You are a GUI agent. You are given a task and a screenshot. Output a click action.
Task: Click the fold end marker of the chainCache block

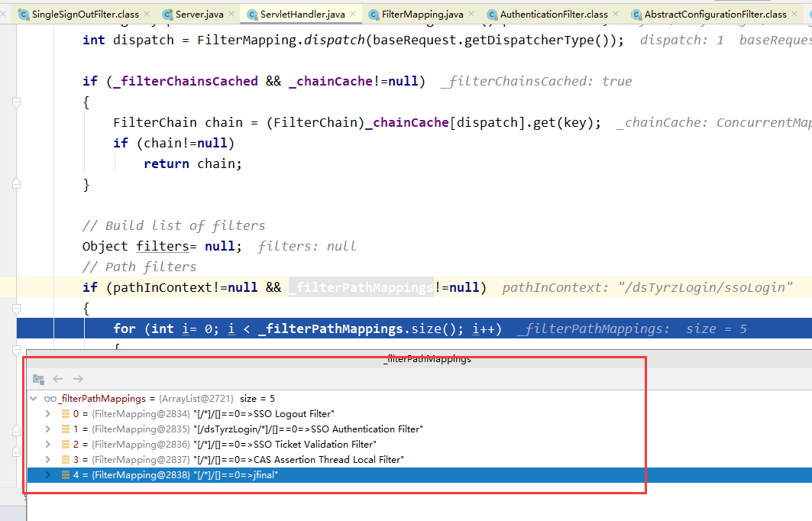[17, 184]
